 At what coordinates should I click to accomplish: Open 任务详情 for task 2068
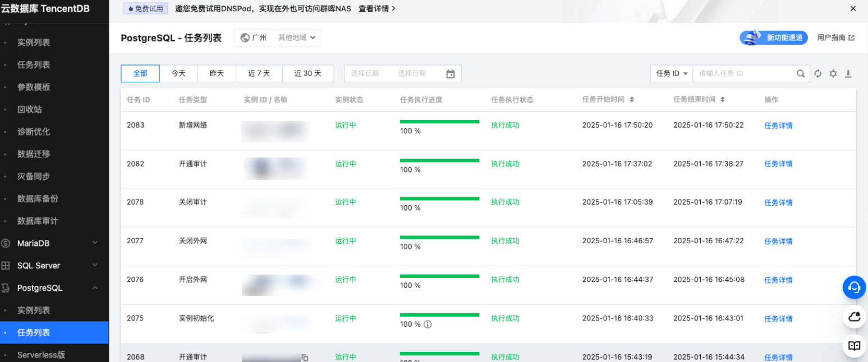point(778,358)
